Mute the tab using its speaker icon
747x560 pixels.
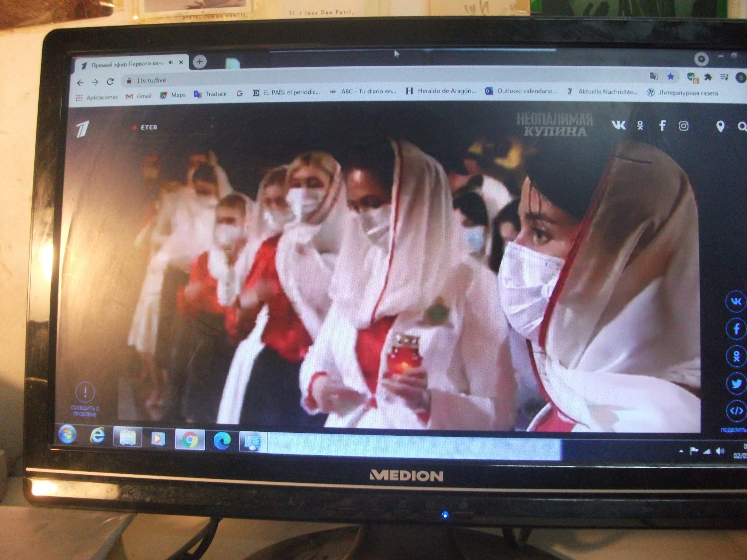click(171, 63)
